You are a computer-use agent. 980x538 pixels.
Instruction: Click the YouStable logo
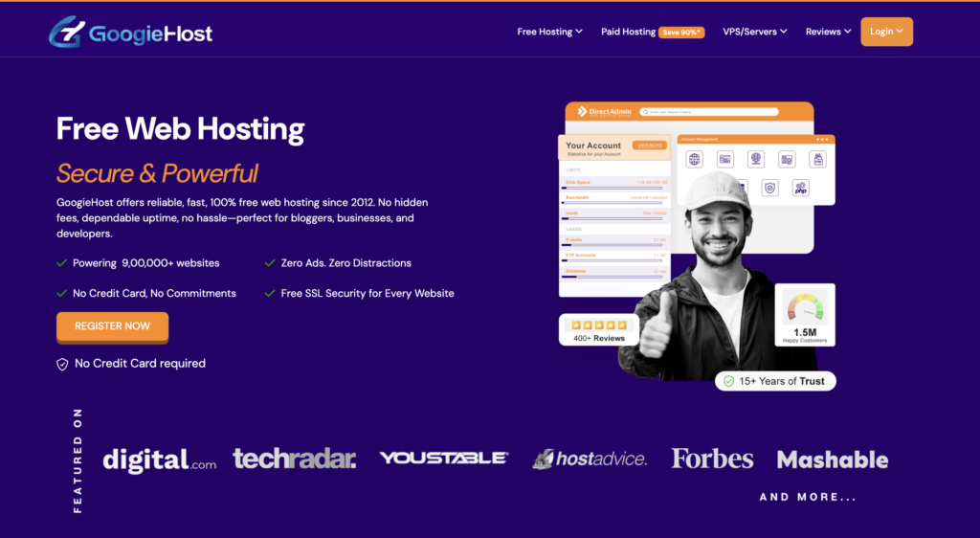click(444, 458)
